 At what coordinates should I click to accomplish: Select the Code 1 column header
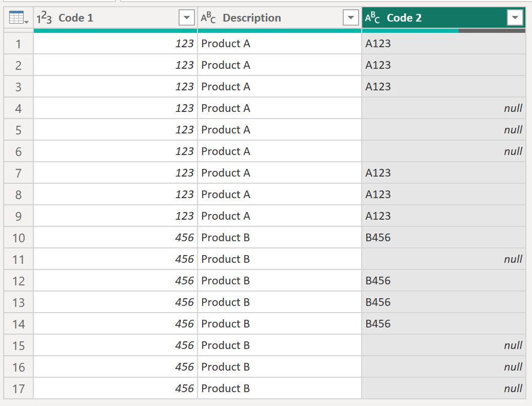115,17
